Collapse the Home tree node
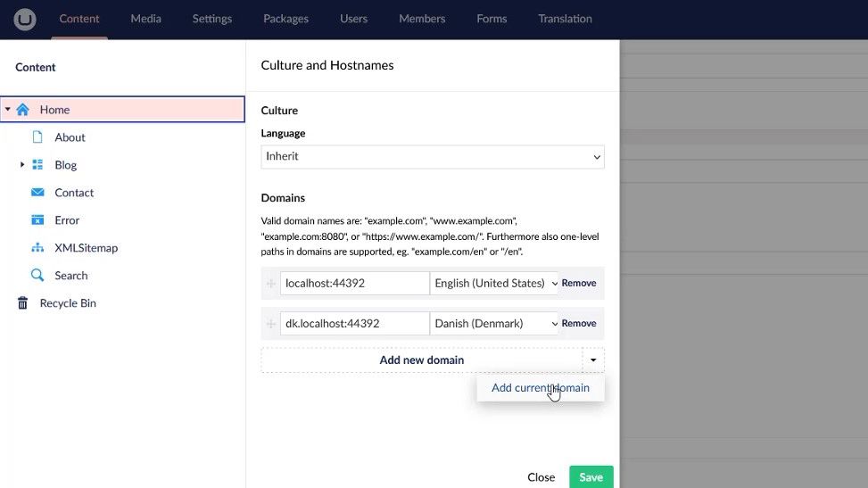This screenshot has width=868, height=488. click(8, 109)
